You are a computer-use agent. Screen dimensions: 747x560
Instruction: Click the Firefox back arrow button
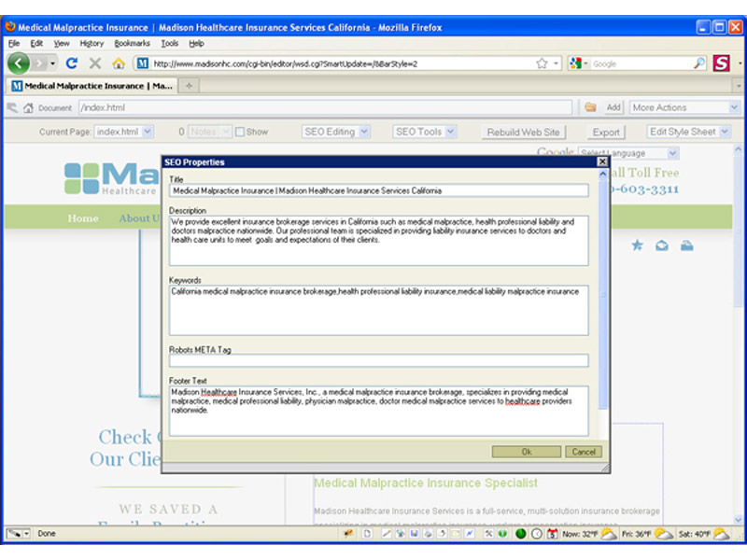[19, 63]
